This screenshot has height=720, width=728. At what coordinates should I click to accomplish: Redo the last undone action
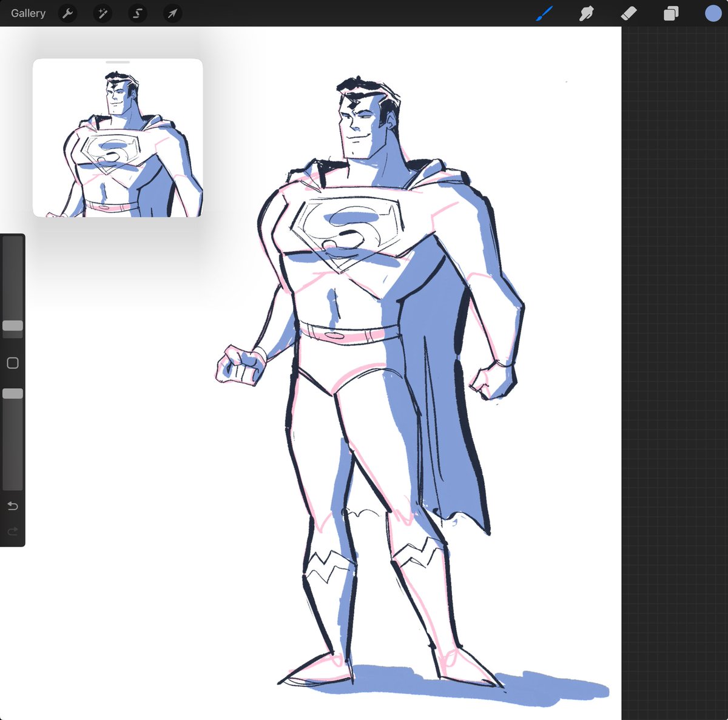(13, 531)
